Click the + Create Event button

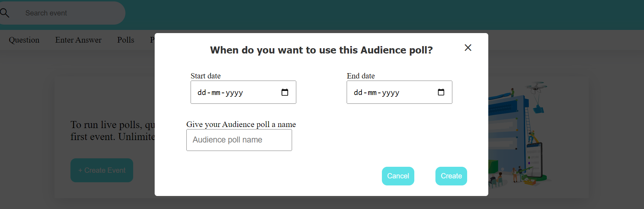pos(101,170)
